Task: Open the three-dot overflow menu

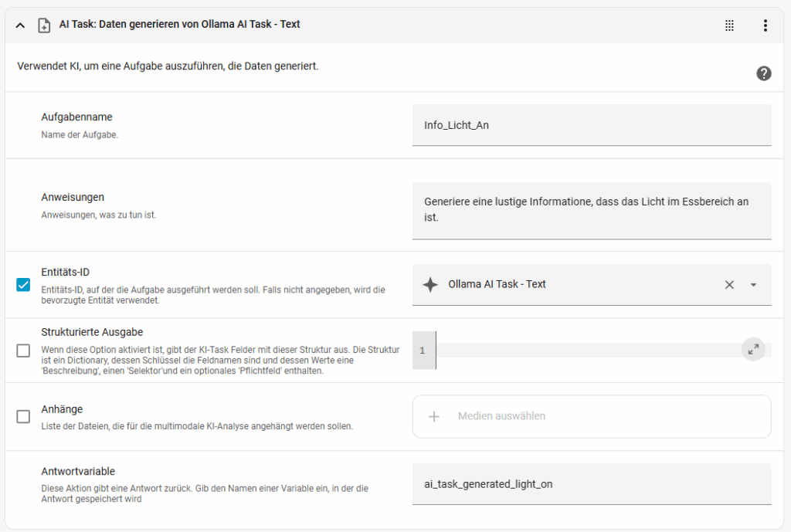Action: 765,25
